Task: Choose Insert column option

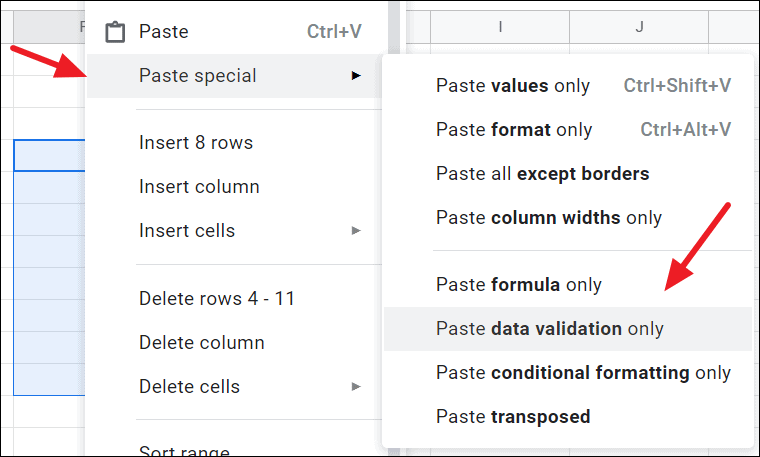Action: pyautogui.click(x=199, y=187)
